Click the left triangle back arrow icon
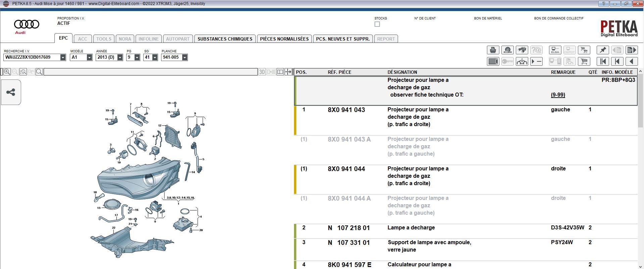Screen dimensions: 644x269 tap(632, 61)
